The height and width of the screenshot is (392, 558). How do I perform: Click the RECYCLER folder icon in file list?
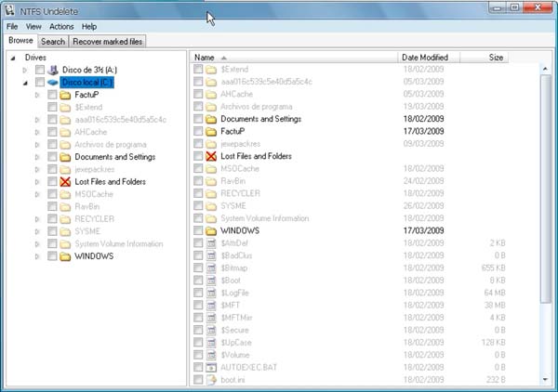tap(211, 194)
